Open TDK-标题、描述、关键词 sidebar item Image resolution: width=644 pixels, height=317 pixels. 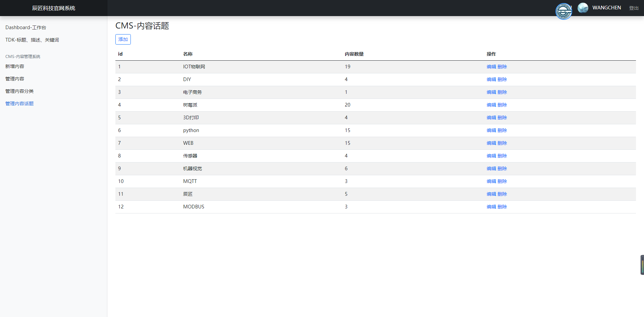coord(32,40)
